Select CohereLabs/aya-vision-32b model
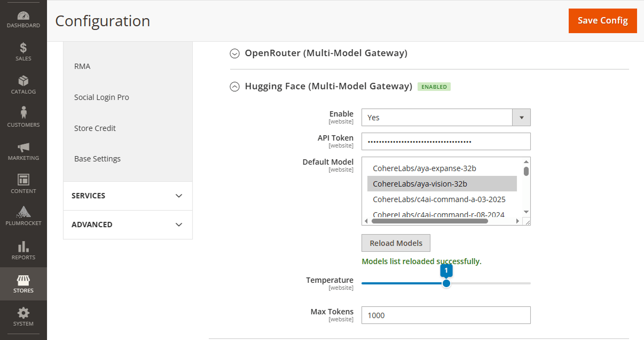This screenshot has width=644, height=340. tap(442, 184)
